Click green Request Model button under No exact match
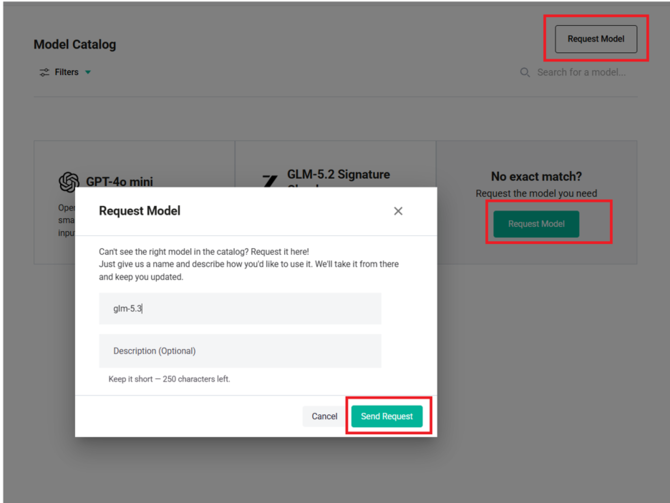 pyautogui.click(x=536, y=224)
